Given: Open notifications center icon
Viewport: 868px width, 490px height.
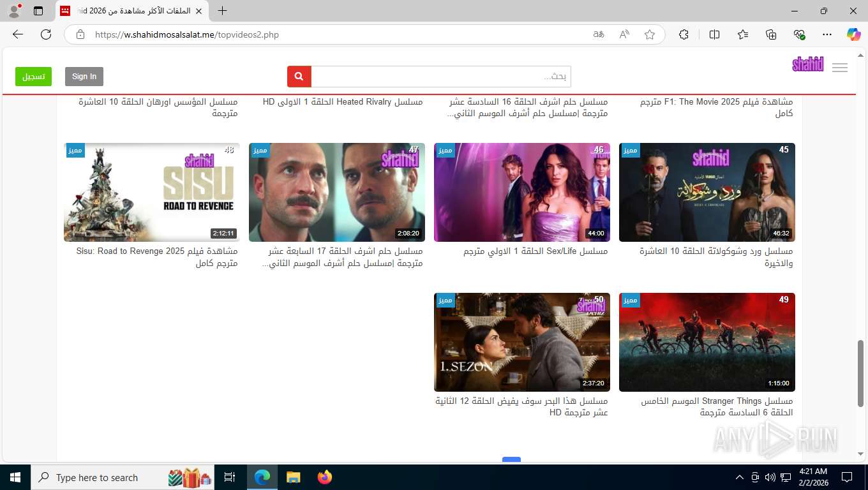Looking at the screenshot, I should pos(847,477).
